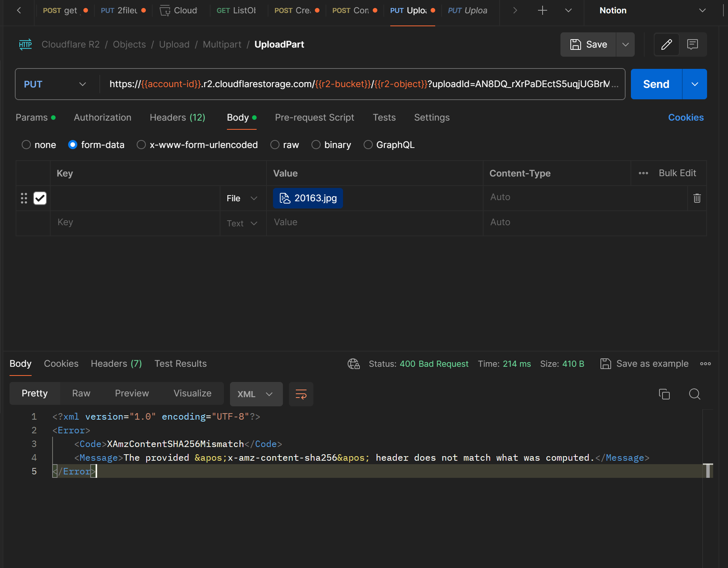Select the raw body type
The height and width of the screenshot is (568, 728).
[x=275, y=145]
